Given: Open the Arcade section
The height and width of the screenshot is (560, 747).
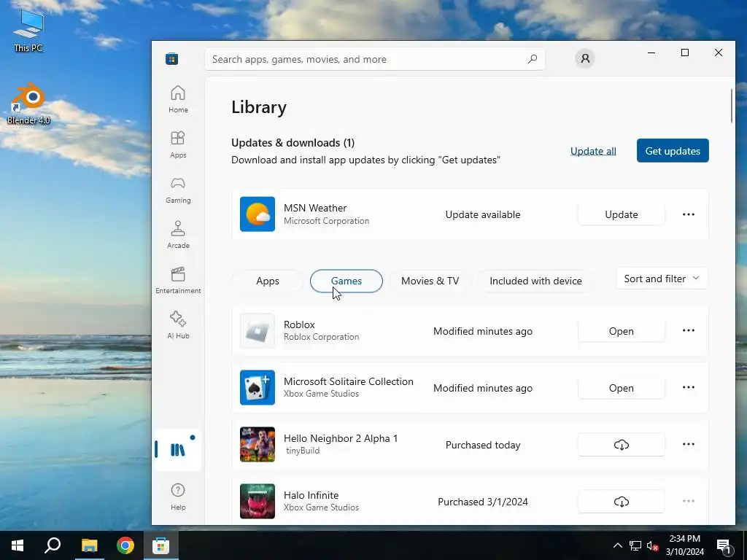Looking at the screenshot, I should 178,235.
